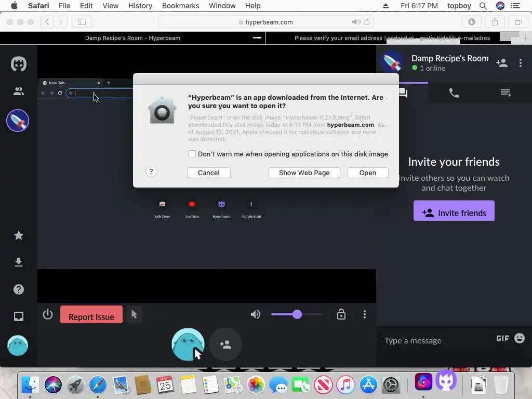Switch to the phone call tab
Image resolution: width=532 pixels, height=399 pixels.
[x=454, y=92]
